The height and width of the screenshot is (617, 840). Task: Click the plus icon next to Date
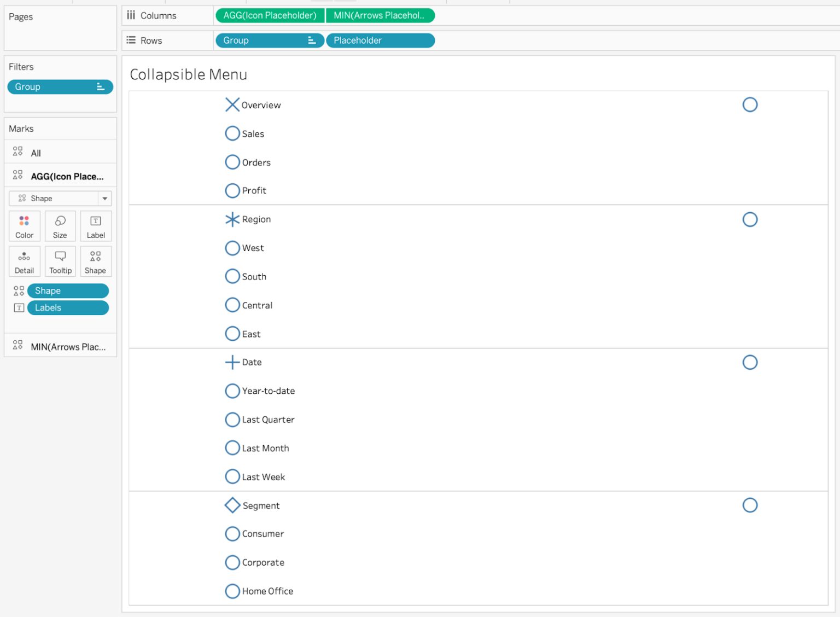point(231,362)
